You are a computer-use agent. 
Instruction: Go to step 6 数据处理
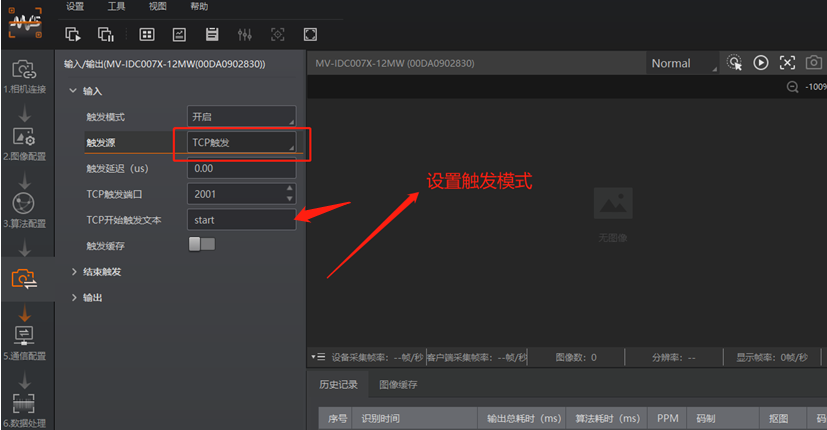(x=24, y=410)
